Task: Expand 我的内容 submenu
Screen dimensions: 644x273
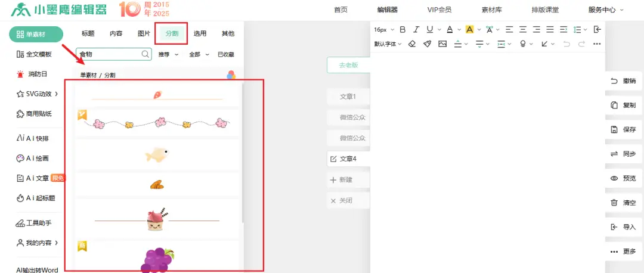Action: click(x=56, y=243)
